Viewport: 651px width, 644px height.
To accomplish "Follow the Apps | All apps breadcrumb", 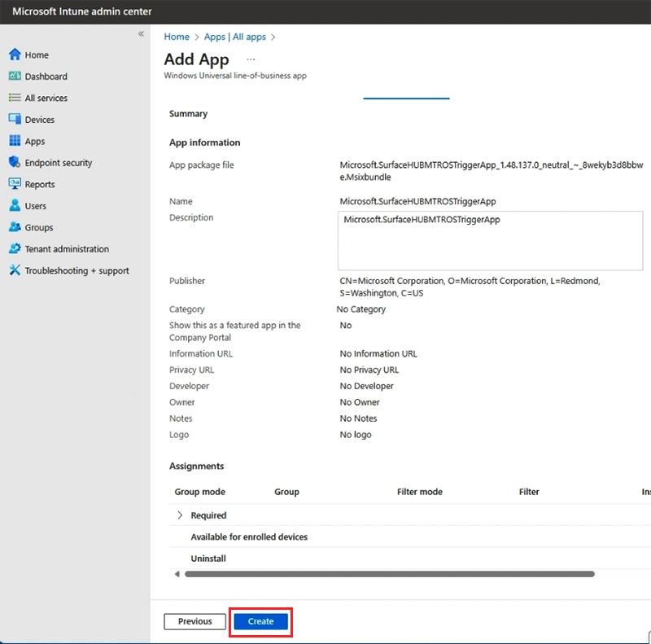I will pos(235,37).
